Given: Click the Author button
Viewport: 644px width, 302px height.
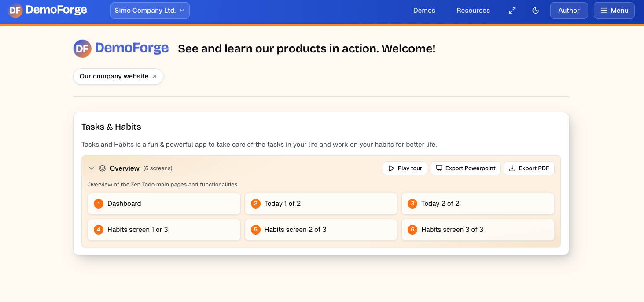Looking at the screenshot, I should pyautogui.click(x=569, y=11).
